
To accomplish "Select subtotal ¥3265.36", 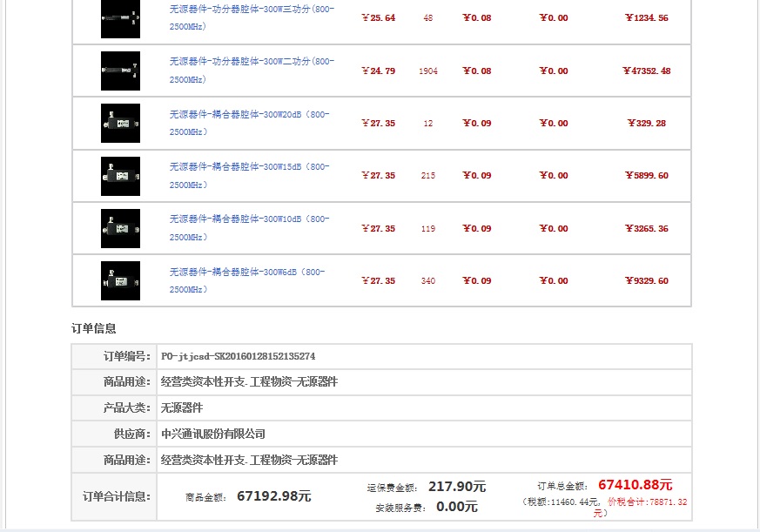I will pos(647,228).
